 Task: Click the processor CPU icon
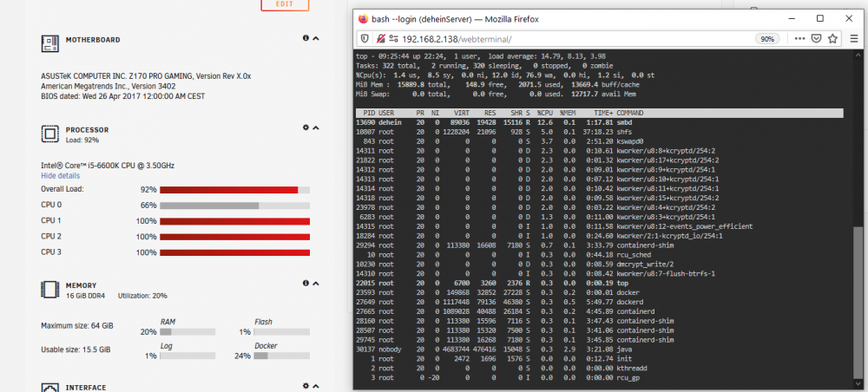point(49,134)
